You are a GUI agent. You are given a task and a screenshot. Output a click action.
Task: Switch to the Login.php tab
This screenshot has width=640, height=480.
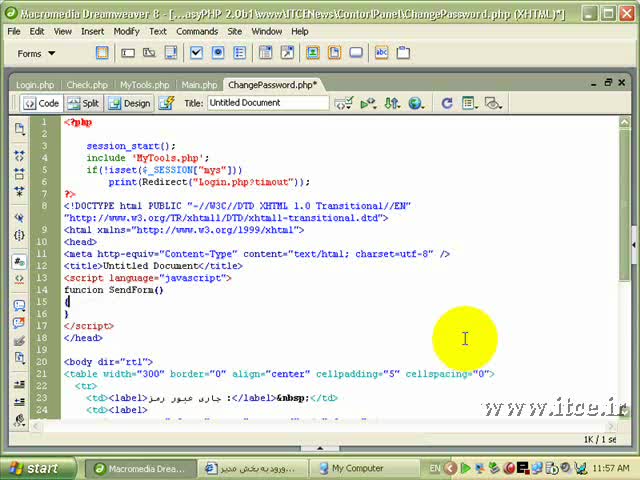(35, 85)
